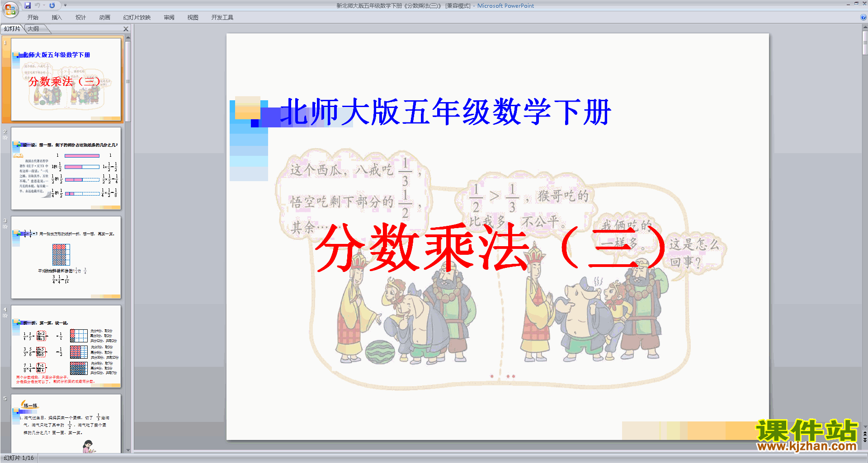Close the PowerPoint window
This screenshot has width=868, height=463.
(x=864, y=4)
